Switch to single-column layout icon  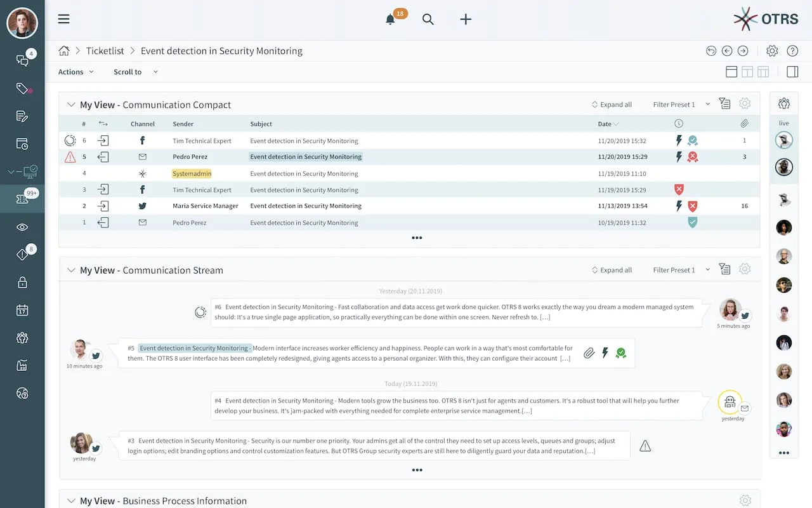coord(731,72)
